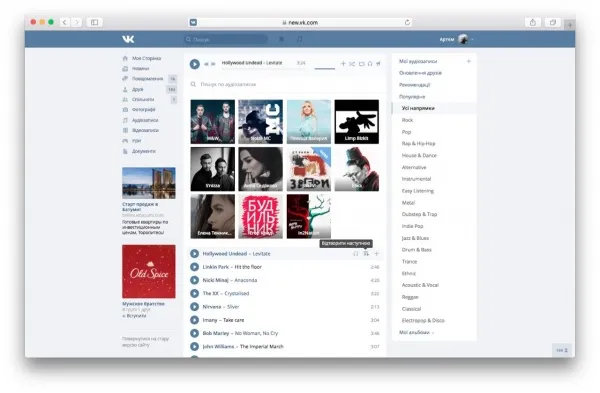Play John Williams – The Imperial March
600x393 pixels.
pyautogui.click(x=195, y=346)
